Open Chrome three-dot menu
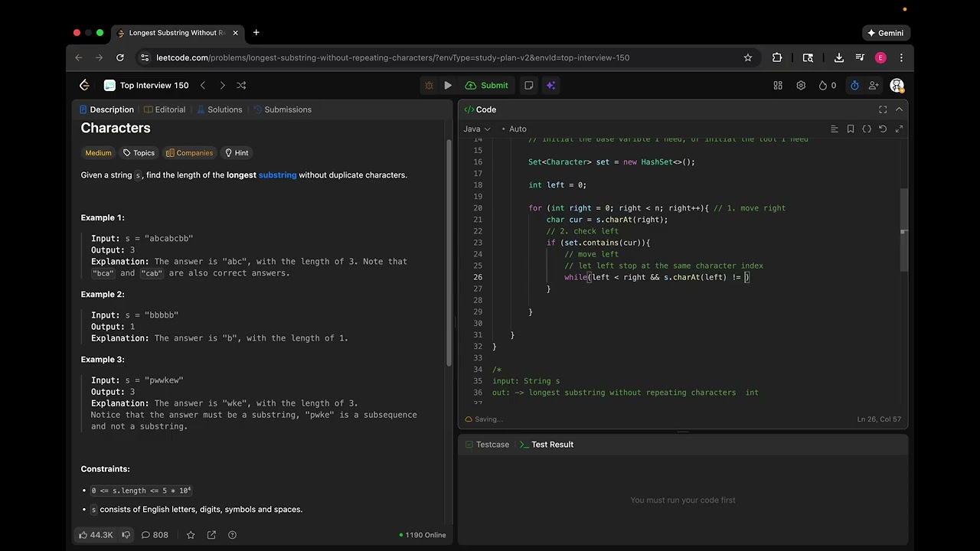980x551 pixels. [x=901, y=57]
